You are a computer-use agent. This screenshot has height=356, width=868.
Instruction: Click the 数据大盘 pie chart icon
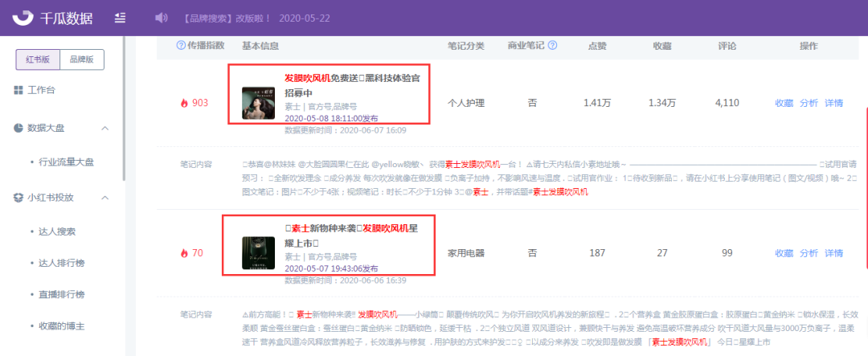click(x=18, y=128)
